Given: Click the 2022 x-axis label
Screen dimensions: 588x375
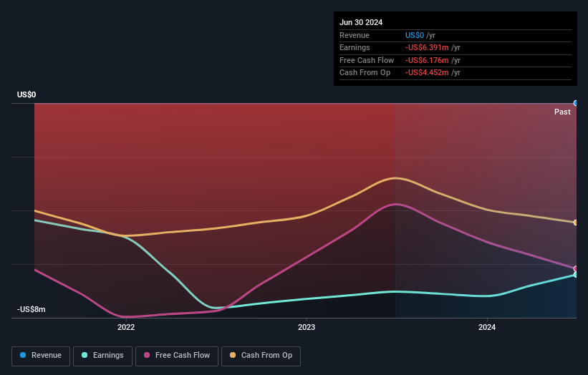Looking at the screenshot, I should (126, 327).
